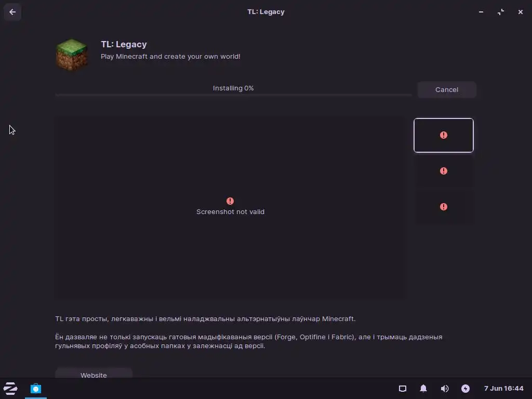
Task: Cancel the TL: Legacy installation
Action: [x=446, y=89]
